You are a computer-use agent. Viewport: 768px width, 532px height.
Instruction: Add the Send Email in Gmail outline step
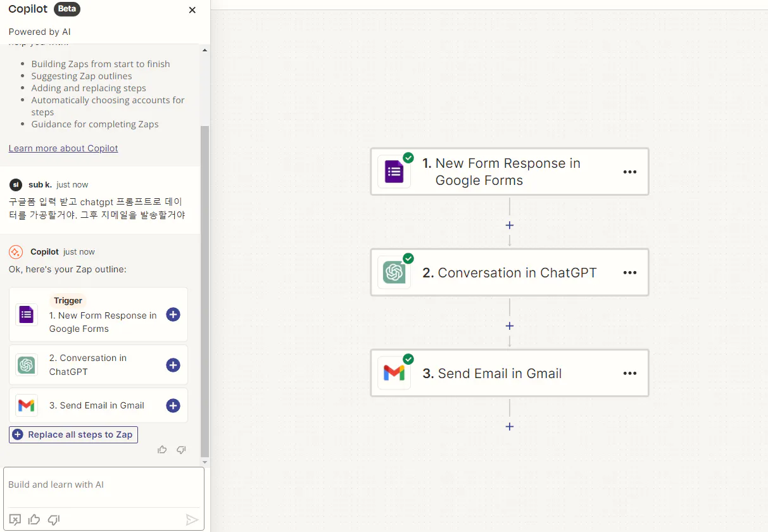[173, 406]
